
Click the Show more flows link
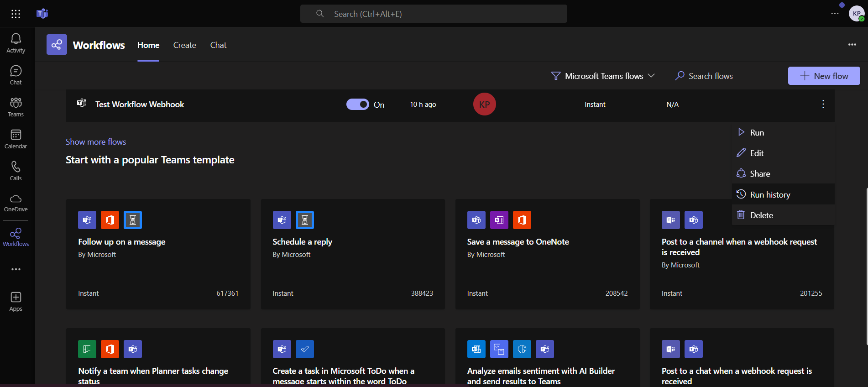(x=96, y=142)
